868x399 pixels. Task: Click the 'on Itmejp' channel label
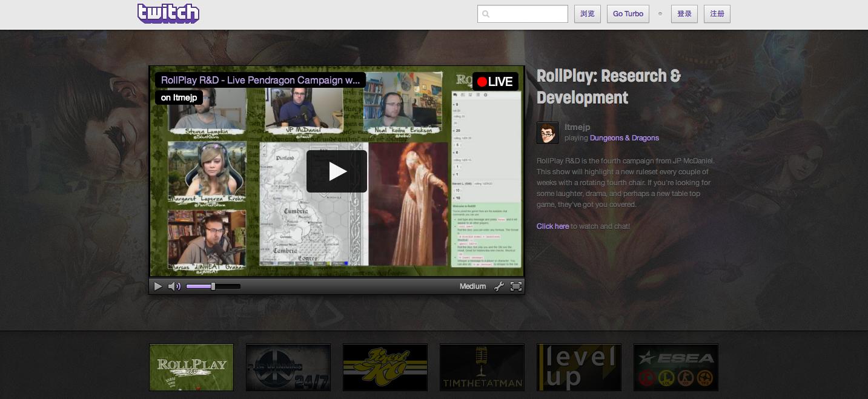click(x=179, y=97)
